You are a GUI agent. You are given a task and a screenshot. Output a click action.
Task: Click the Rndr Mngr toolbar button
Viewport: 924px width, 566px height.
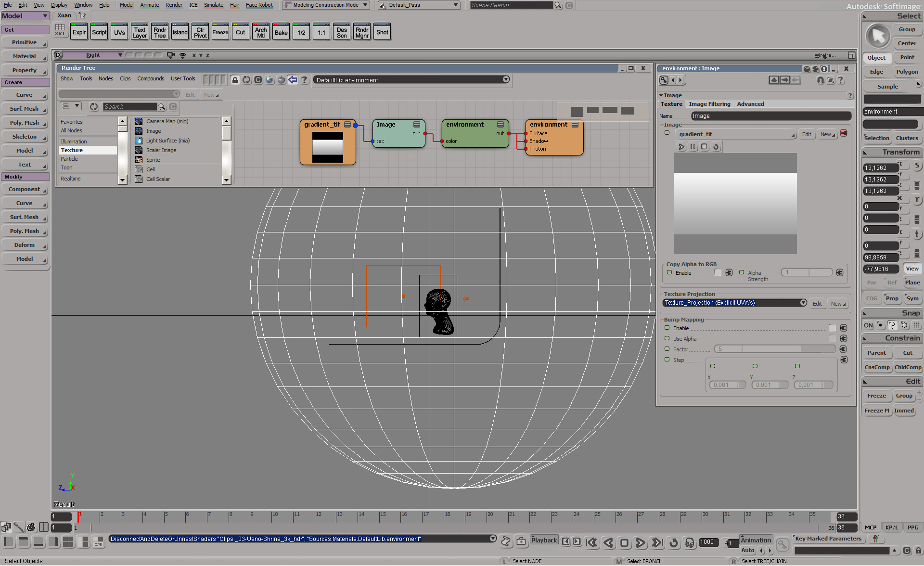tap(362, 32)
